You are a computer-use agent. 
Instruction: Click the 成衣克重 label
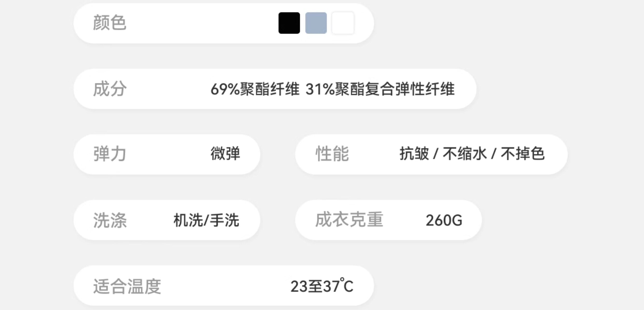pos(349,220)
